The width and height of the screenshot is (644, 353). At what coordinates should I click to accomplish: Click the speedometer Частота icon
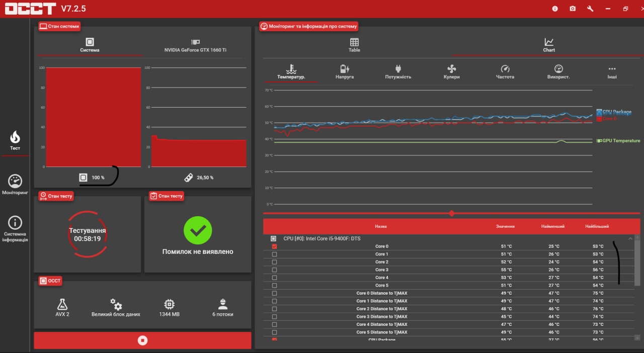point(505,68)
